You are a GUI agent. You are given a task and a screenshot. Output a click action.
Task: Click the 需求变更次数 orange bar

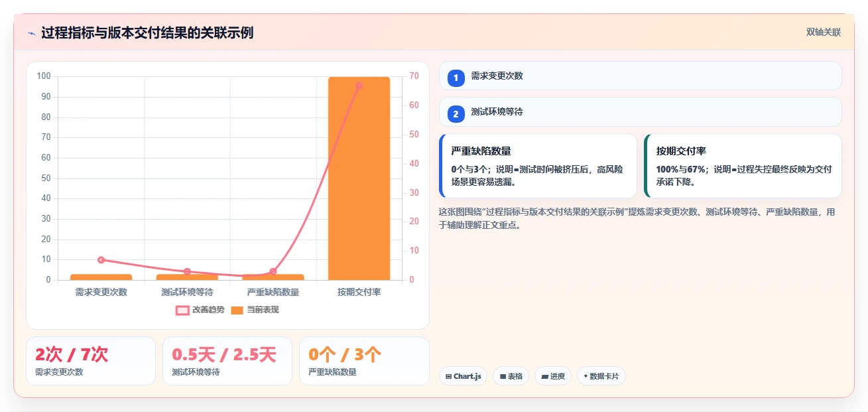[101, 277]
